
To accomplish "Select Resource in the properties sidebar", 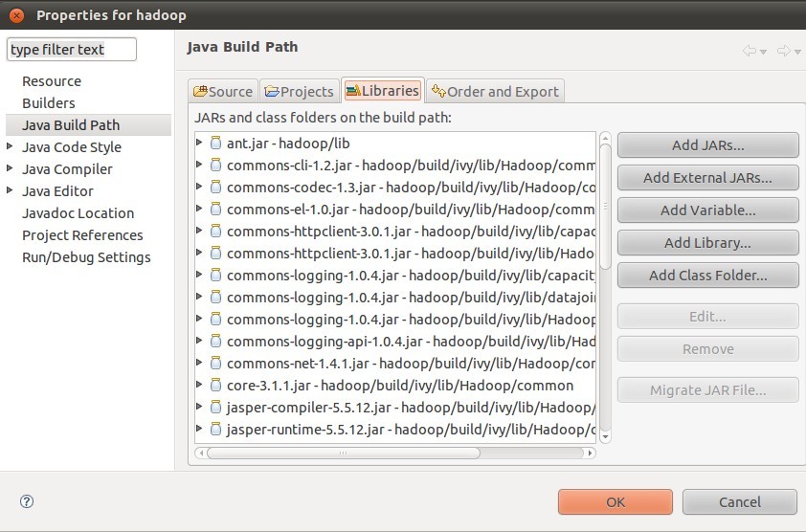I will click(x=52, y=81).
